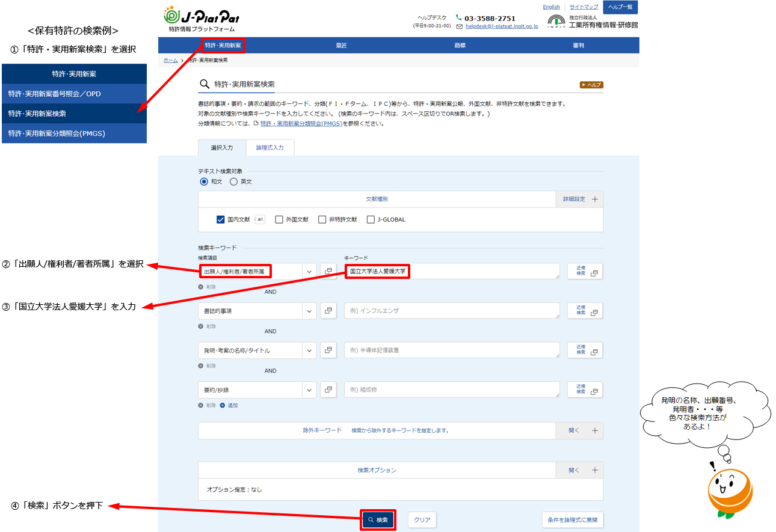The width and height of the screenshot is (776, 532).
Task: Select the 英文 radio button
Action: pos(234,182)
